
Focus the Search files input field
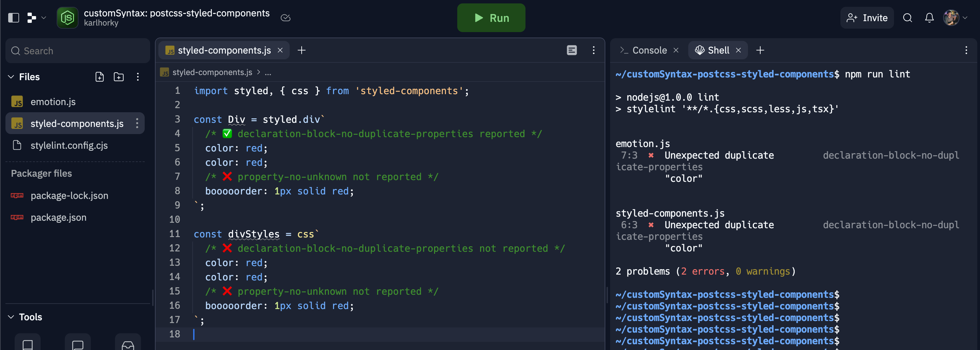(77, 50)
